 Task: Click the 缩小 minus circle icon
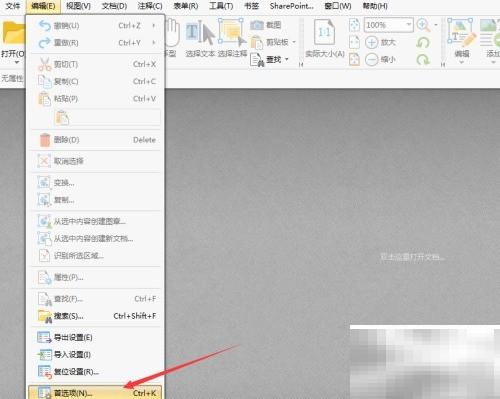pos(372,60)
